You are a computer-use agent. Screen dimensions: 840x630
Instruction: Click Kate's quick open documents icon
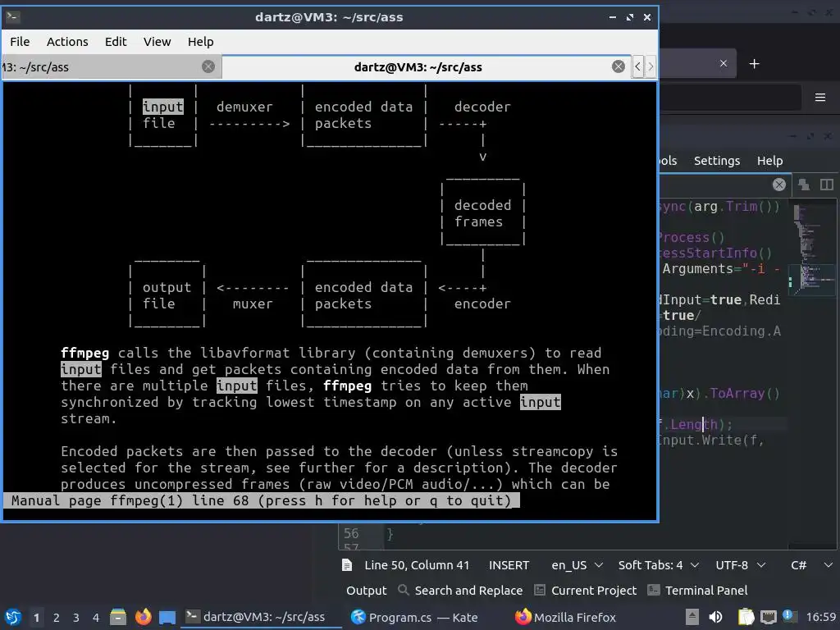click(x=804, y=185)
